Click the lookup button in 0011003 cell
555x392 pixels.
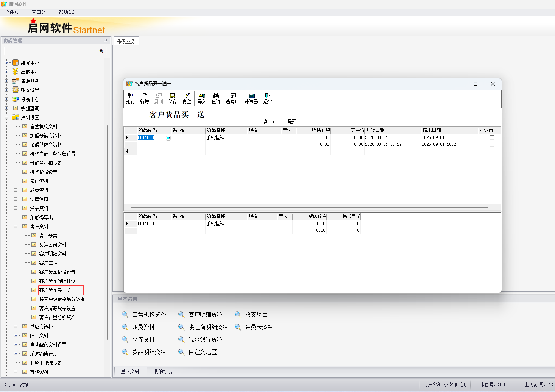pyautogui.click(x=168, y=138)
